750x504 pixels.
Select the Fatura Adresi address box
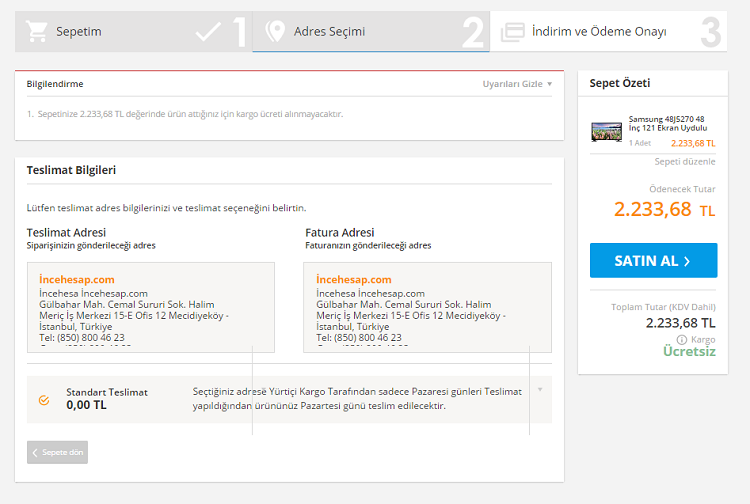click(427, 307)
